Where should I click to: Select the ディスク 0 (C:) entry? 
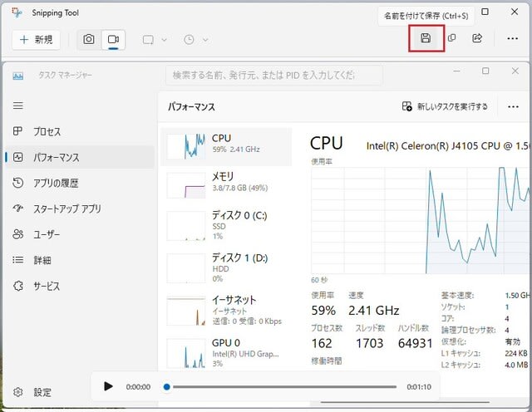[x=226, y=225]
